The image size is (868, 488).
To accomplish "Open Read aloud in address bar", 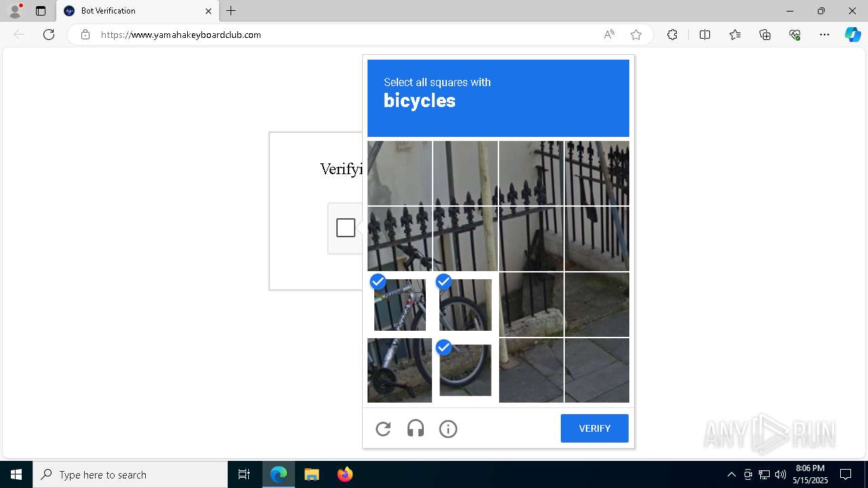I will (609, 35).
